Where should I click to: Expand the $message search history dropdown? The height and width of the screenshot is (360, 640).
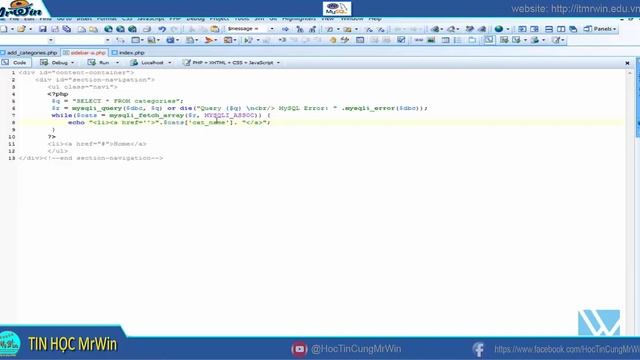pos(272,29)
